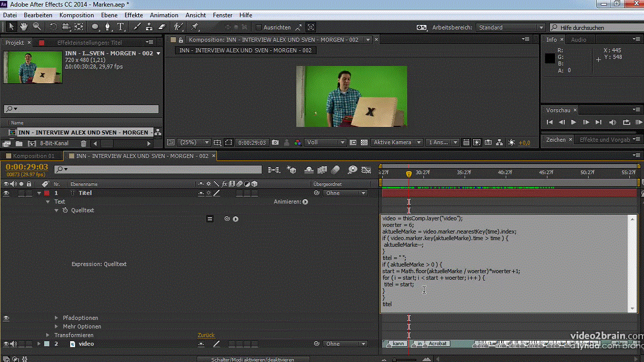Select the Eraser tool
This screenshot has width=644, height=362.
point(162,27)
